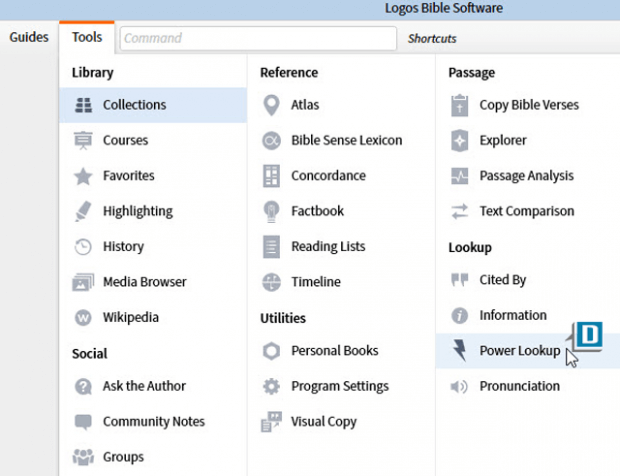
Task: Click the Power Lookup lightning icon
Action: 459,350
